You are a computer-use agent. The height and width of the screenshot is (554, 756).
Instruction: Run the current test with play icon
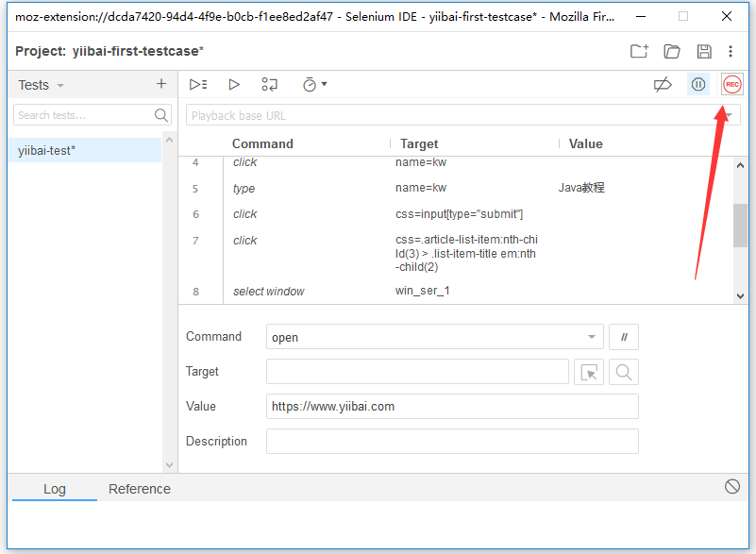click(x=234, y=84)
